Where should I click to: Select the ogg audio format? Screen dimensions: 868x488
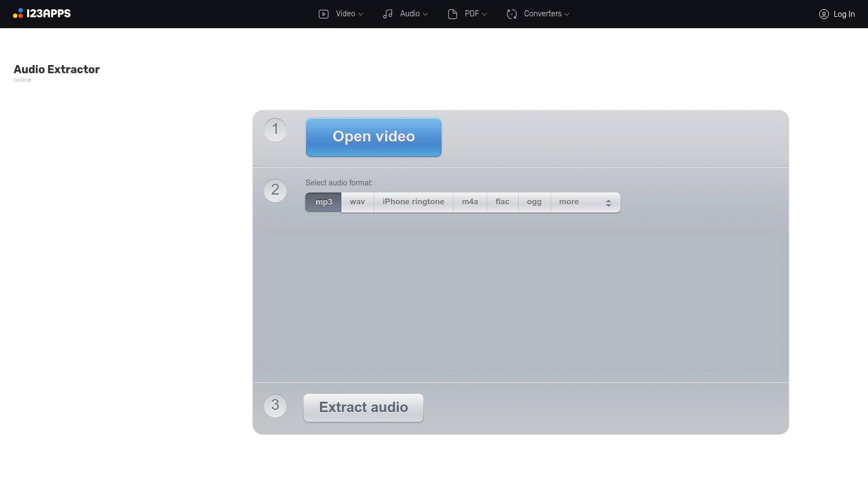534,201
